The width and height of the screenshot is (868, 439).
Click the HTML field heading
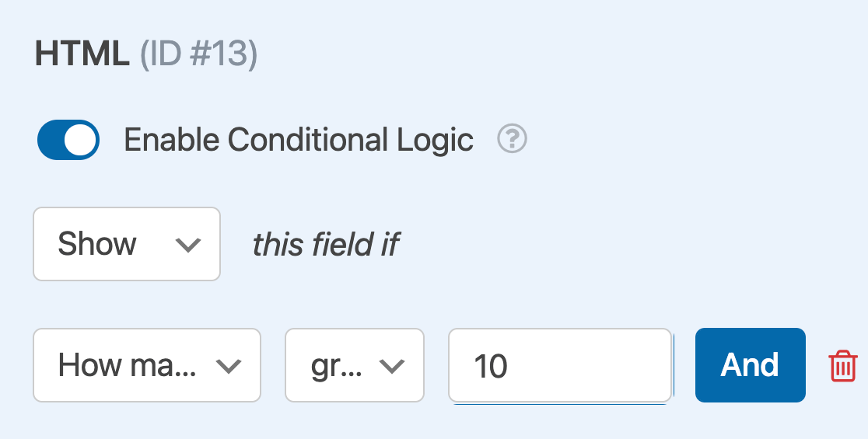click(x=82, y=56)
